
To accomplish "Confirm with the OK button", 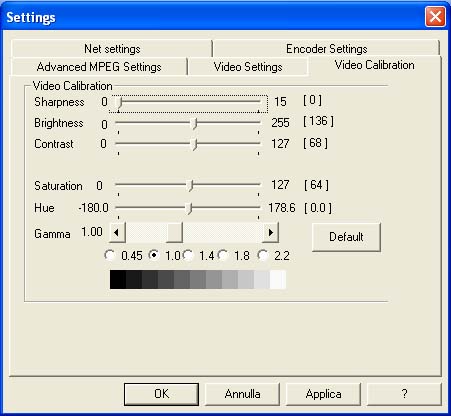I will 161,394.
